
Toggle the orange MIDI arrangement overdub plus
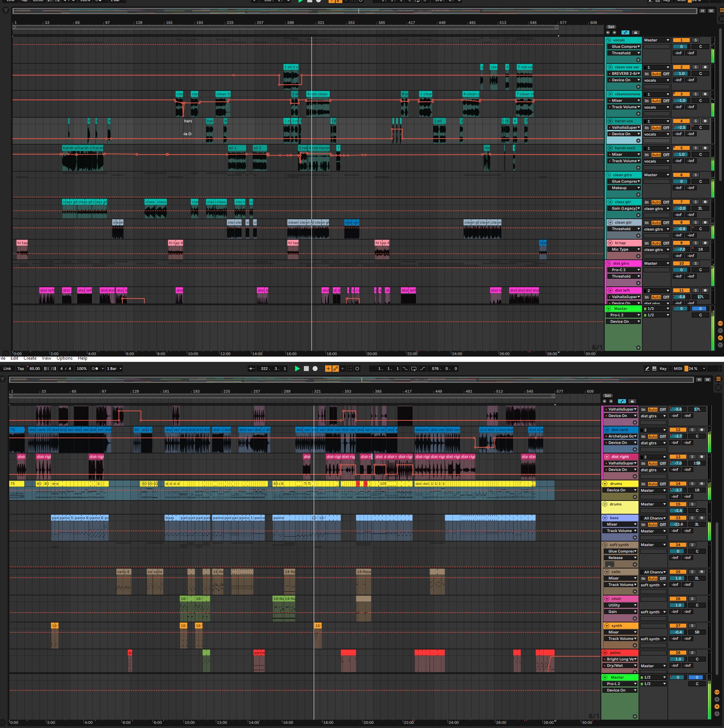(328, 368)
